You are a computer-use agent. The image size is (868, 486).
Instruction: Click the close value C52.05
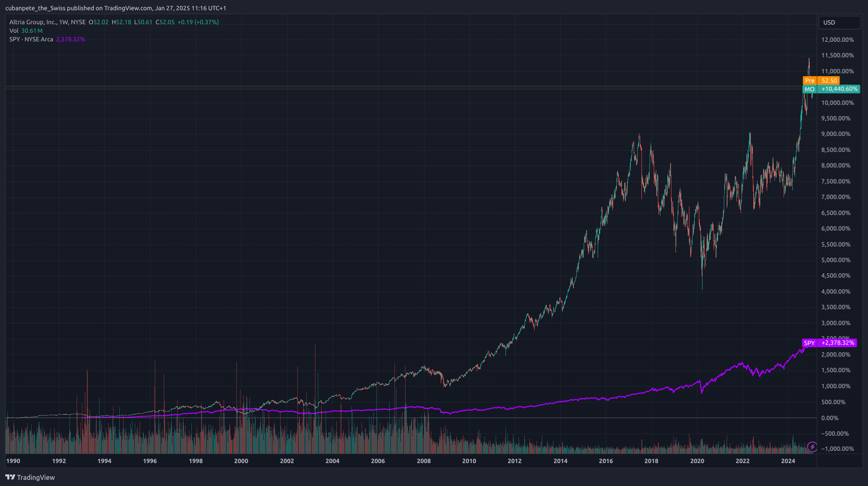pyautogui.click(x=165, y=22)
